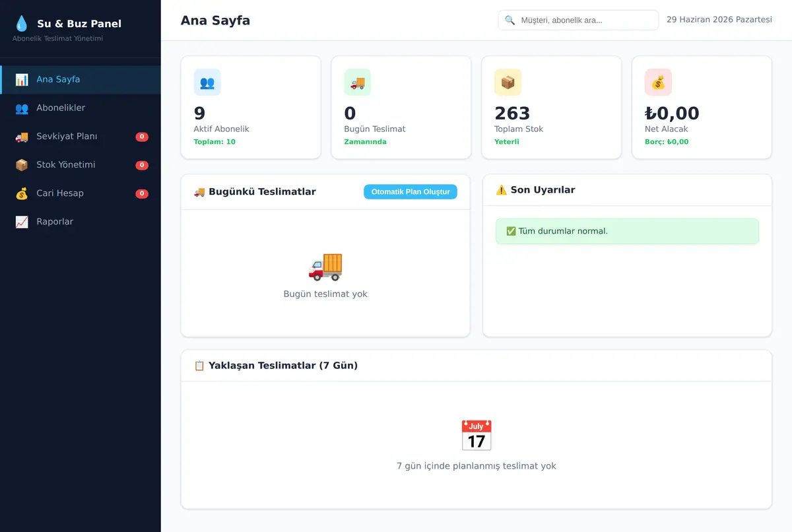Click the Bugün Teslimat card truck icon
The height and width of the screenshot is (532, 792).
(x=358, y=83)
